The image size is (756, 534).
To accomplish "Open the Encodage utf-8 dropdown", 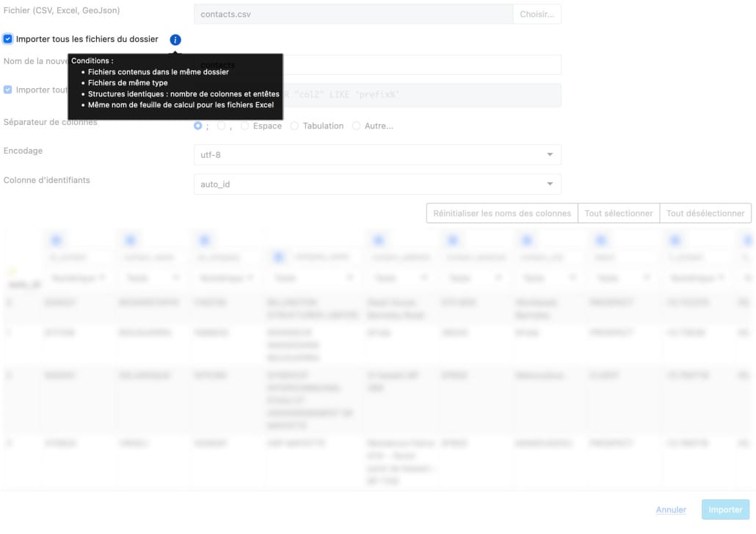I will pos(377,155).
